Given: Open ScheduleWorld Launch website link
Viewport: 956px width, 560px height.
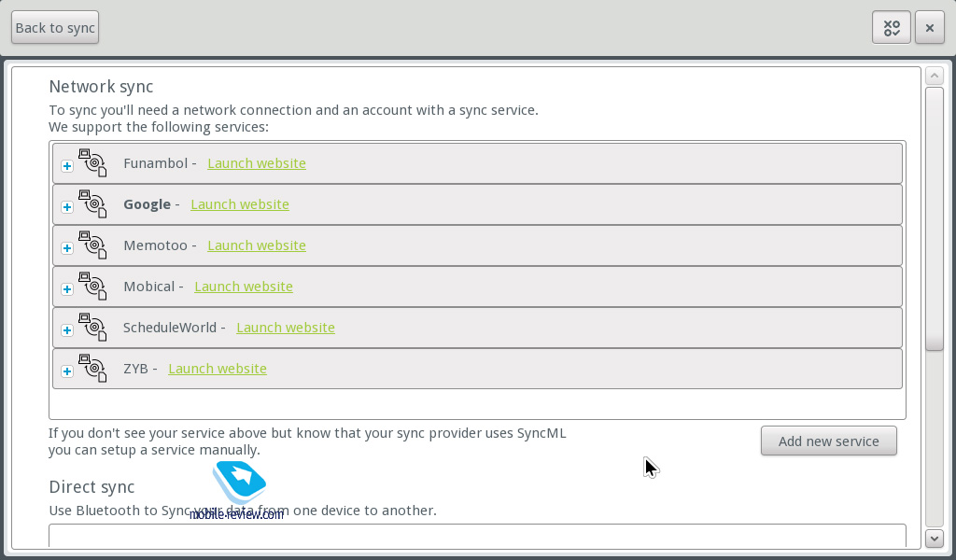Looking at the screenshot, I should coord(286,328).
